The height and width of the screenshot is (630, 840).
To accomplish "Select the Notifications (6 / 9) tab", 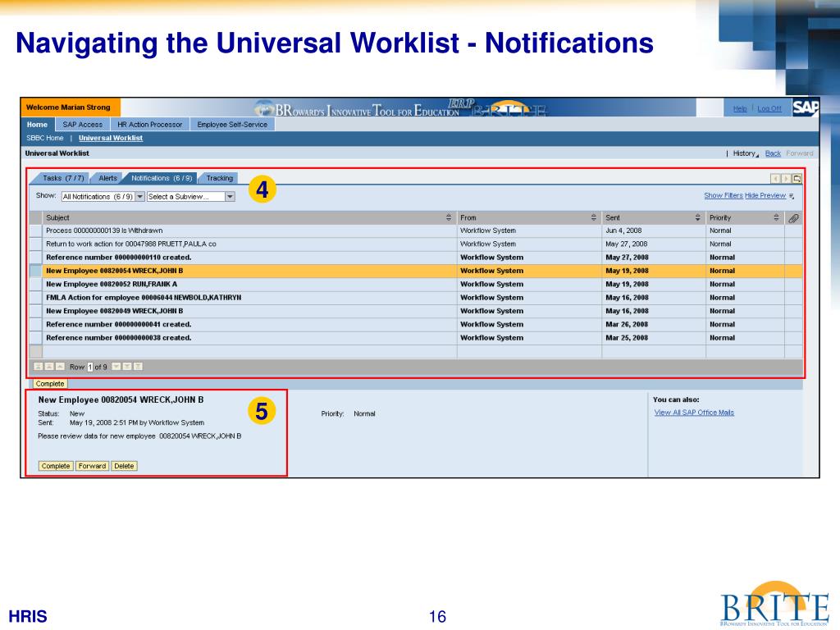I will click(x=162, y=178).
